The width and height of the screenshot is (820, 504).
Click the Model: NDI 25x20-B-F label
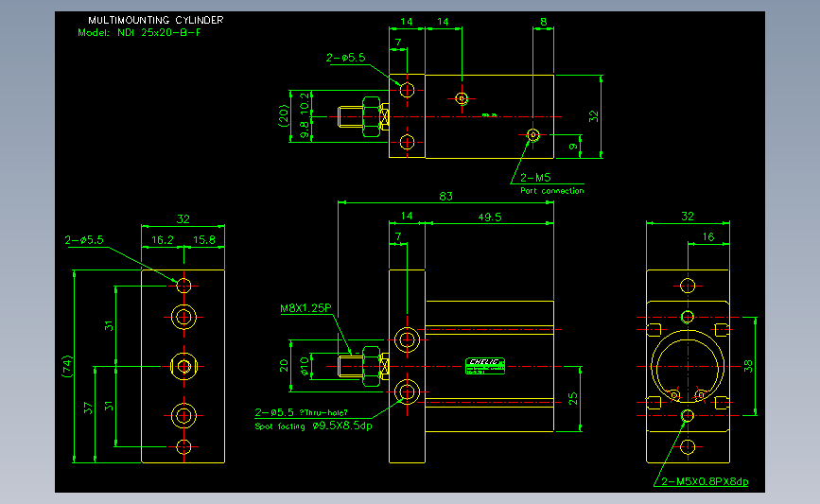coord(139,32)
